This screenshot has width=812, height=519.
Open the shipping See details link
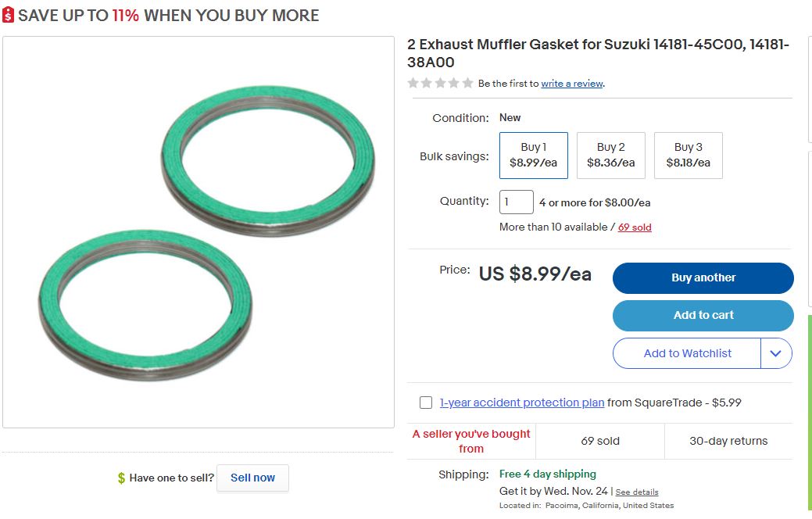click(x=636, y=492)
